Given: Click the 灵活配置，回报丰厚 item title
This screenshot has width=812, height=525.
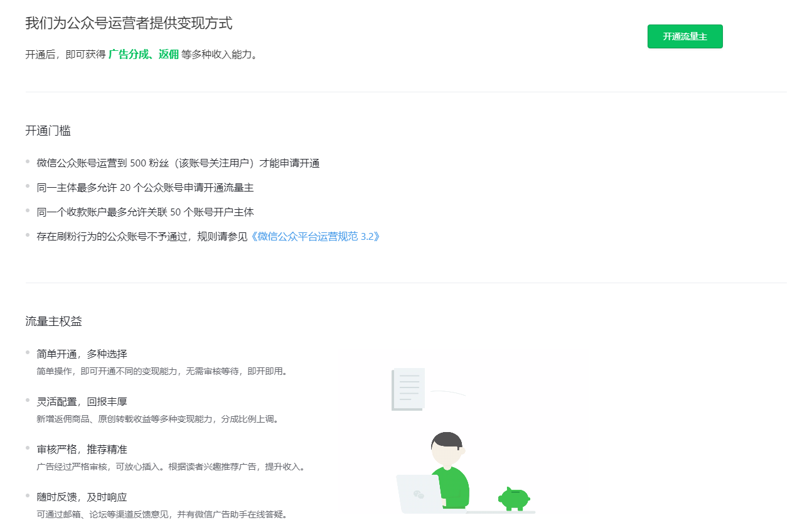Looking at the screenshot, I should pyautogui.click(x=82, y=402).
